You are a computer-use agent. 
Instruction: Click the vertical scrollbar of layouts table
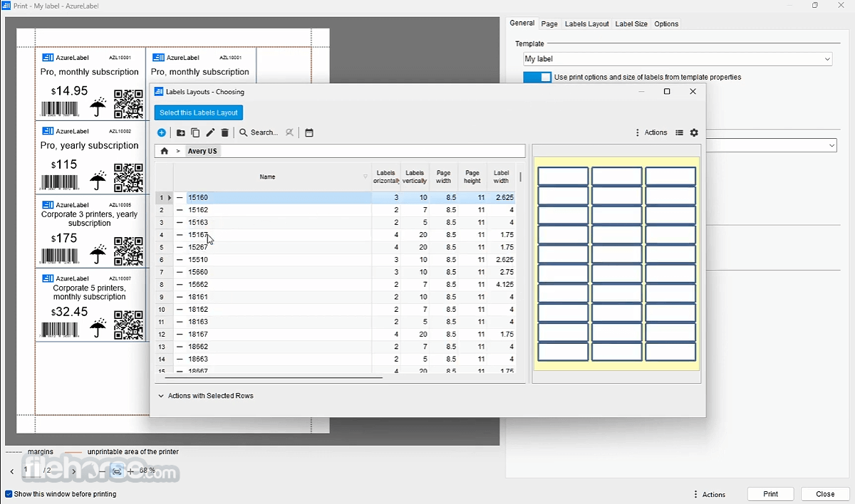click(x=520, y=177)
